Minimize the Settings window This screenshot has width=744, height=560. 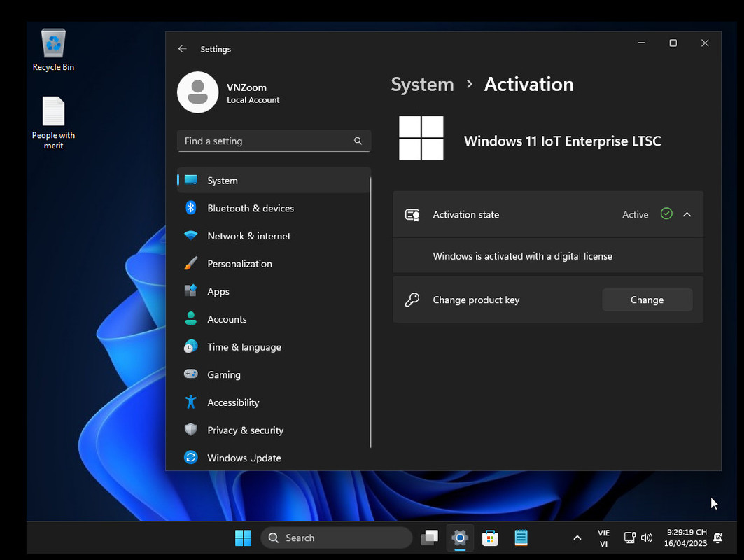(x=641, y=43)
